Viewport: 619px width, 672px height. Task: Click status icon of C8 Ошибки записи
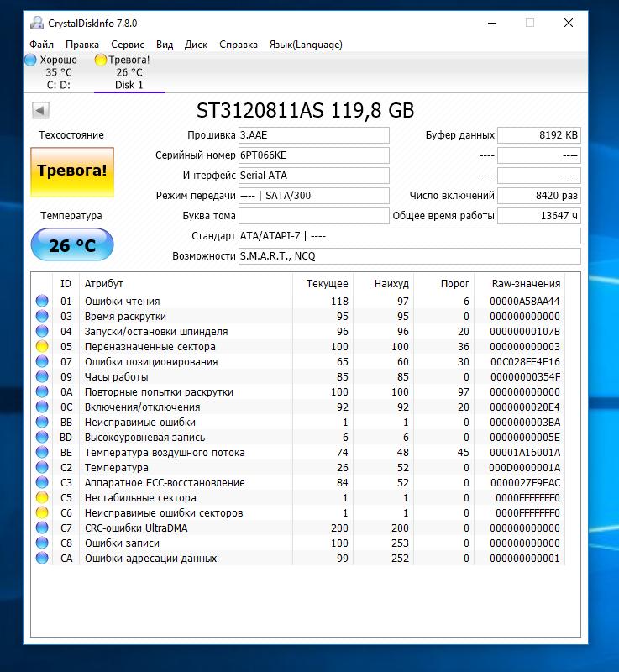[x=42, y=543]
